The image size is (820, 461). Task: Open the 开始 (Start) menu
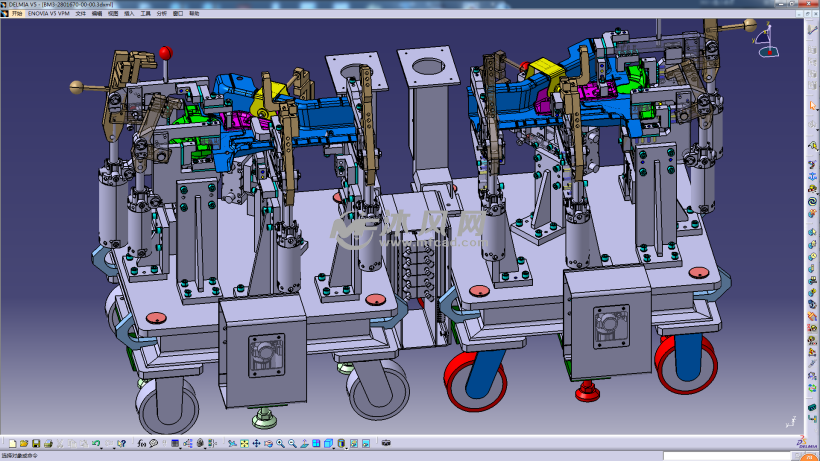[x=16, y=16]
